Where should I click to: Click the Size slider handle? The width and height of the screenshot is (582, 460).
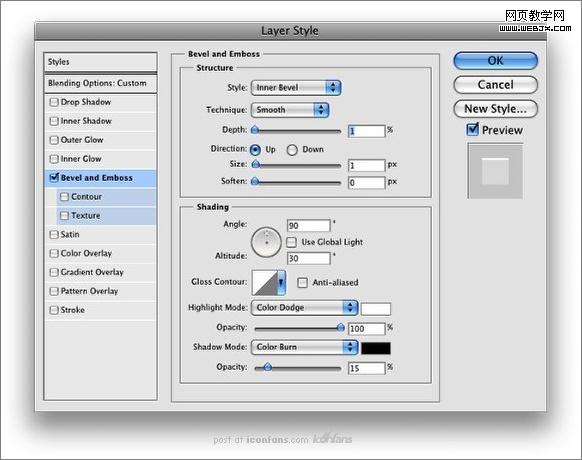[255, 164]
